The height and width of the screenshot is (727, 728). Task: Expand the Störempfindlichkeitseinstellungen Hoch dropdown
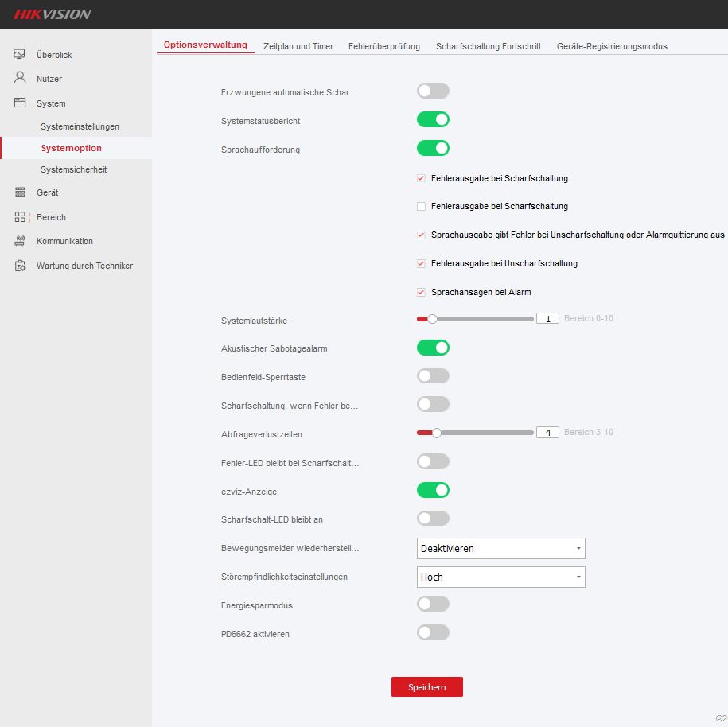point(500,577)
